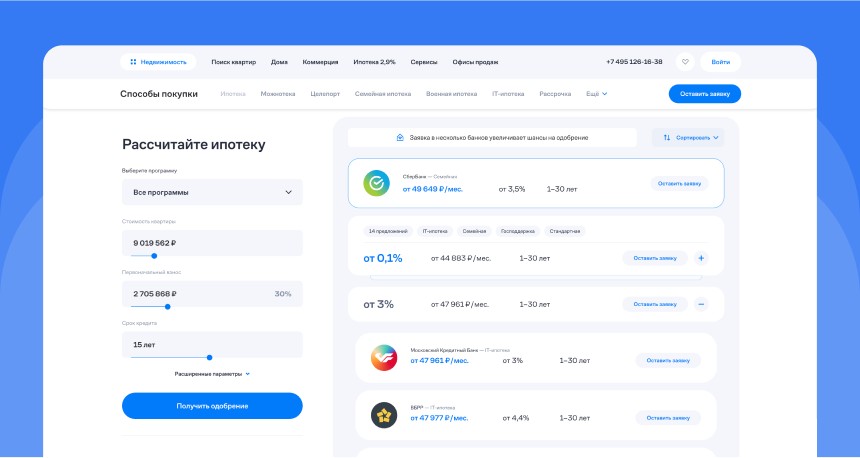Screen dimensions: 860x458
Task: Switch to Семейная ипотека tab
Action: pos(383,94)
